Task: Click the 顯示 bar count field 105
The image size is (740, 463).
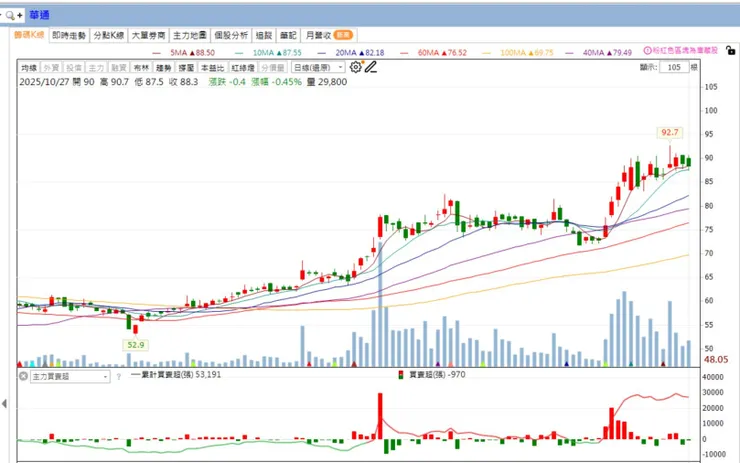Action: [x=674, y=67]
